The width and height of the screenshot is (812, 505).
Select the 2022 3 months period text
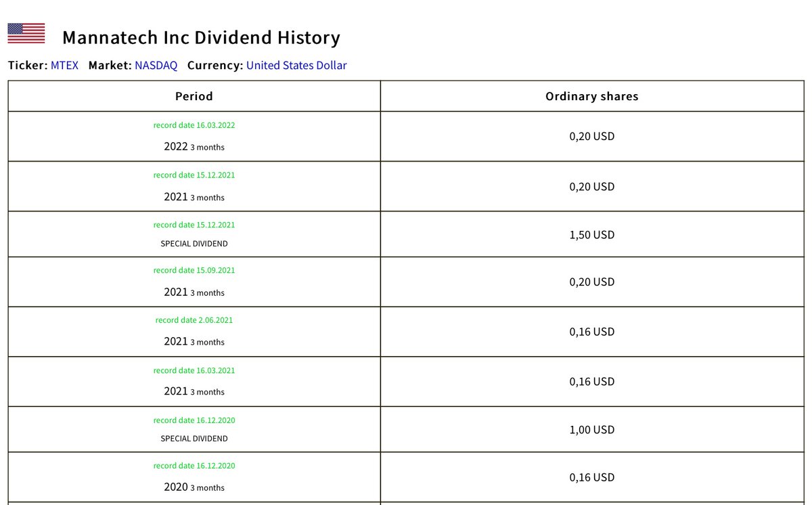[194, 146]
